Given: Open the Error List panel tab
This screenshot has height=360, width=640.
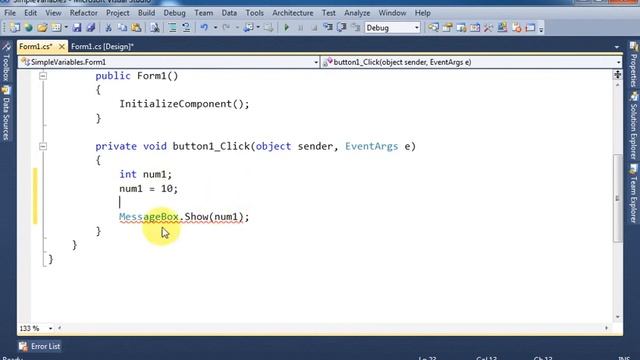Looking at the screenshot, I should click(x=40, y=346).
